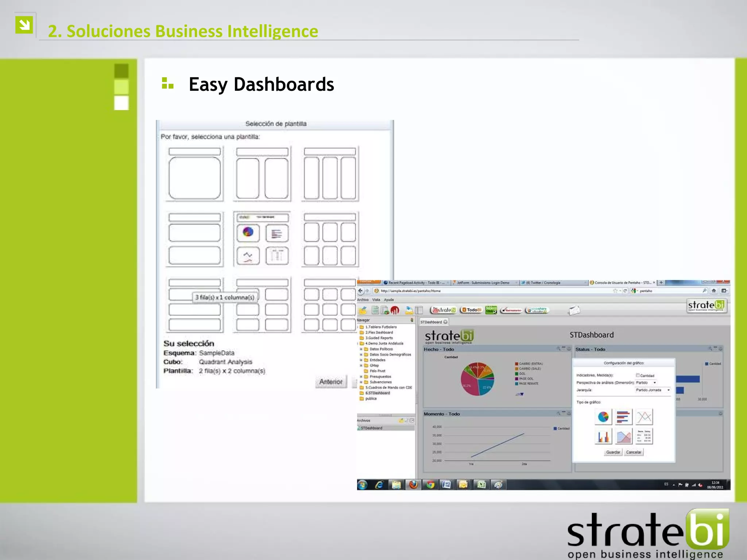
Task: Click the Windows Start orb
Action: (x=362, y=485)
